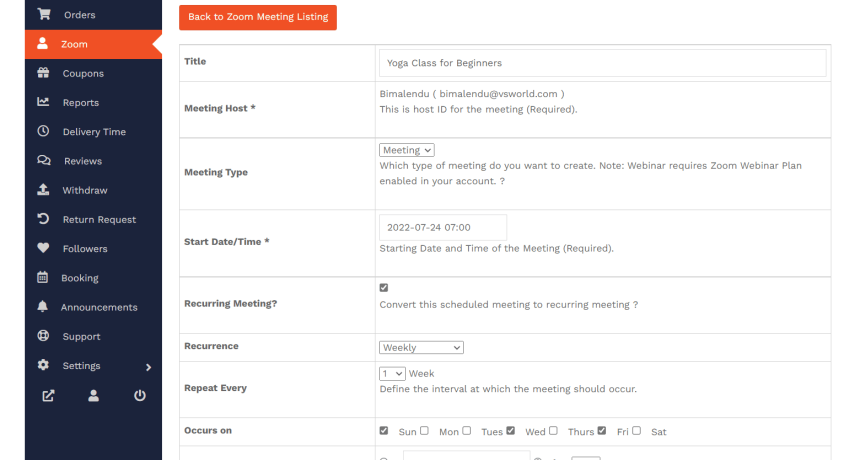Click the host email bimalendu@vsworld.com text
The width and height of the screenshot is (860, 460).
(498, 94)
